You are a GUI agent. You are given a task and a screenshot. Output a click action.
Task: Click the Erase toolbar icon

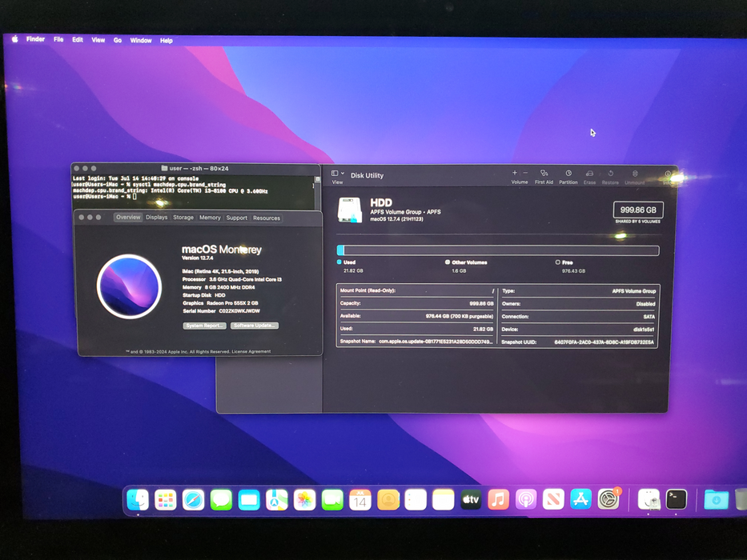[589, 174]
